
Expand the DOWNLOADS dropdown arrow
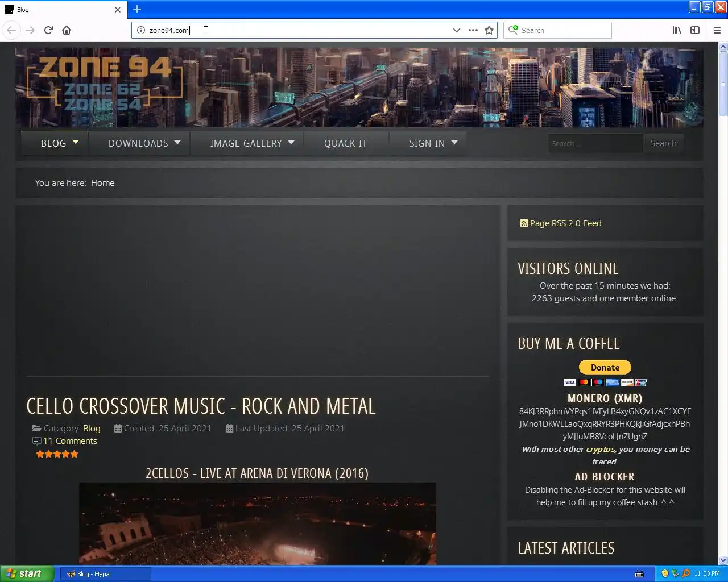(177, 142)
